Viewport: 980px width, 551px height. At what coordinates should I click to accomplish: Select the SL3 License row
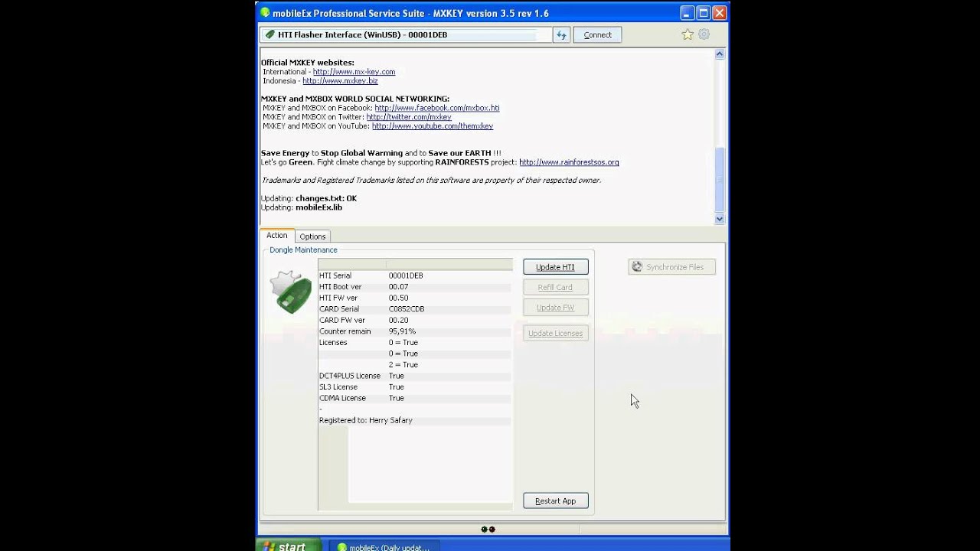point(414,387)
